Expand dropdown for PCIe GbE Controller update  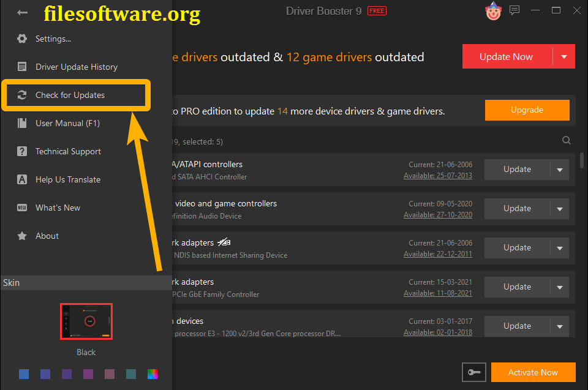[x=560, y=287]
